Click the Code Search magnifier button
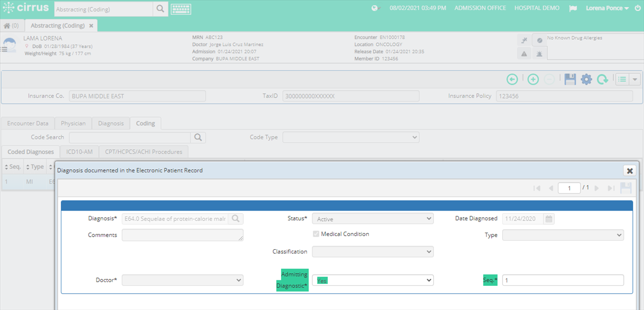 (198, 137)
